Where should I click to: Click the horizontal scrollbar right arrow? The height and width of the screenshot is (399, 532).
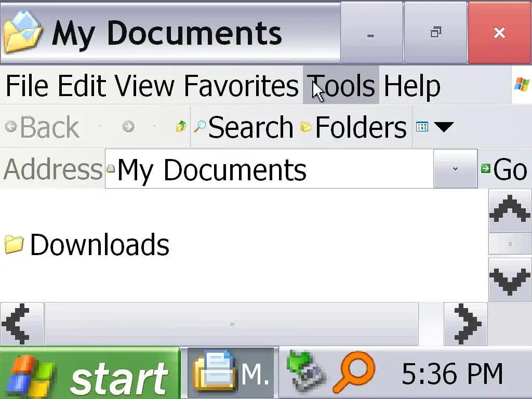coord(465,324)
